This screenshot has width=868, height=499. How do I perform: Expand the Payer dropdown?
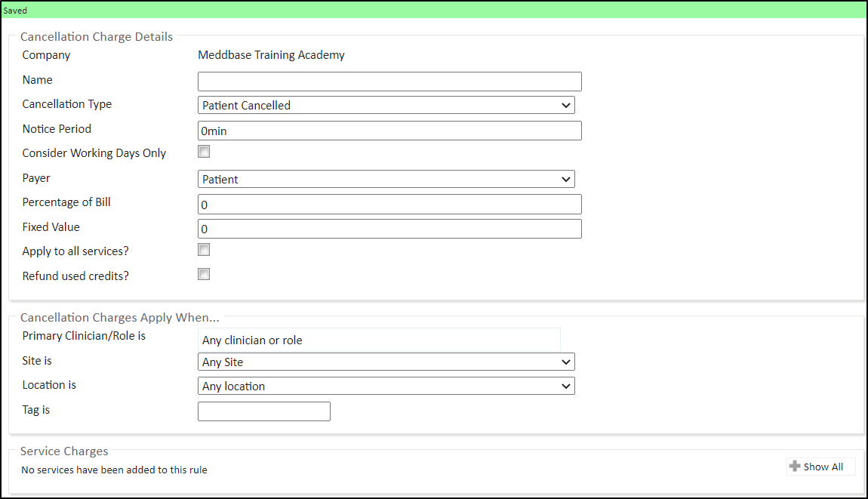tap(386, 180)
